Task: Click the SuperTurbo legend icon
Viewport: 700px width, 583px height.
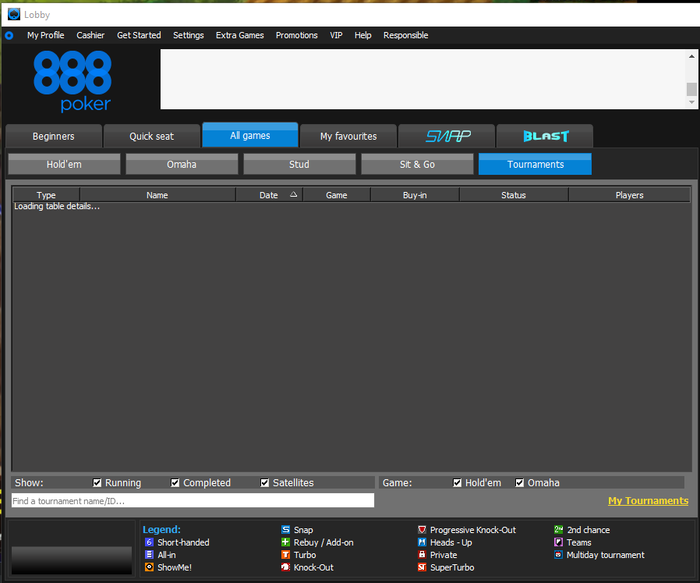Action: tap(422, 567)
